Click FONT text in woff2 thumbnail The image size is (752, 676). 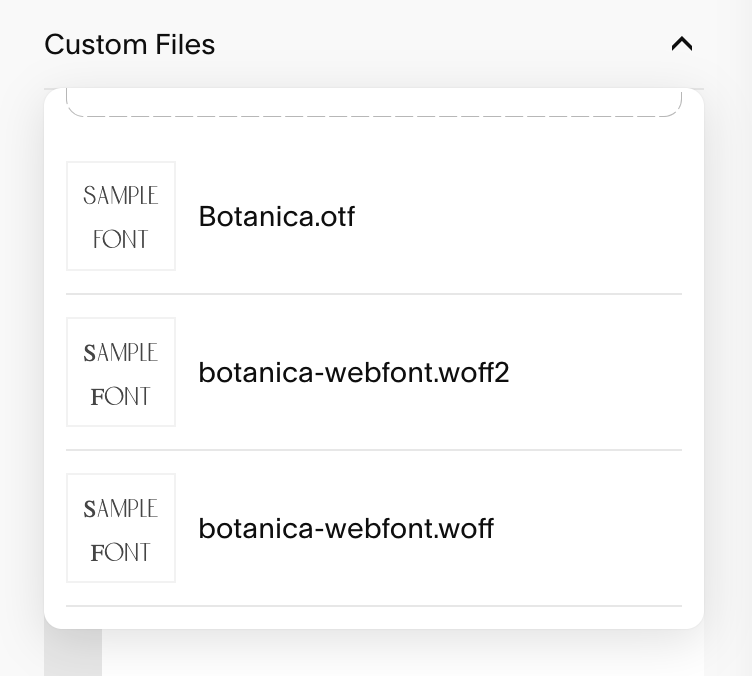[120, 396]
